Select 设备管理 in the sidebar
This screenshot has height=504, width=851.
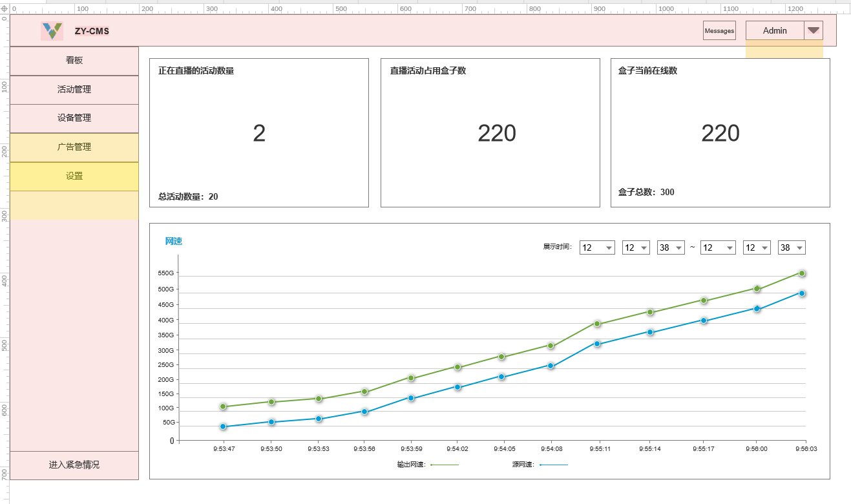74,118
